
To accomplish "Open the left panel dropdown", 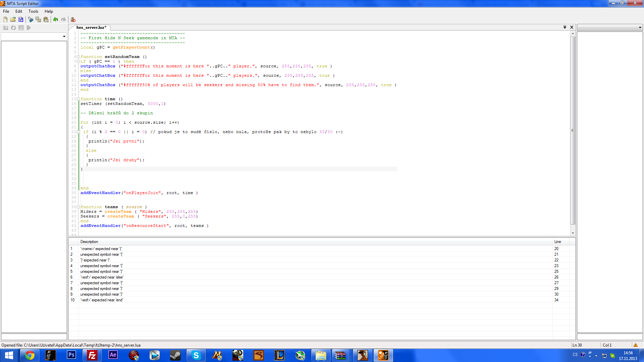I will [64, 36].
